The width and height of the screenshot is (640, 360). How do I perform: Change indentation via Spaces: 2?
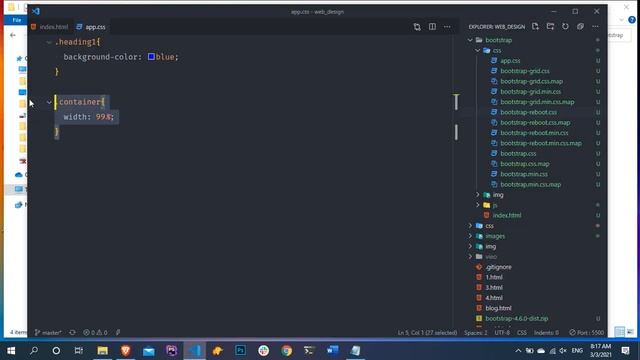click(476, 333)
